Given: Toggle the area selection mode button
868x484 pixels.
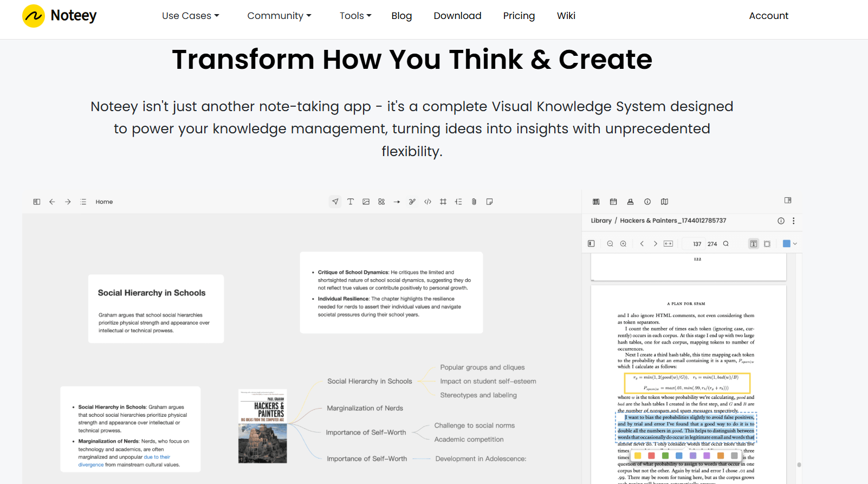Looking at the screenshot, I should [x=767, y=244].
